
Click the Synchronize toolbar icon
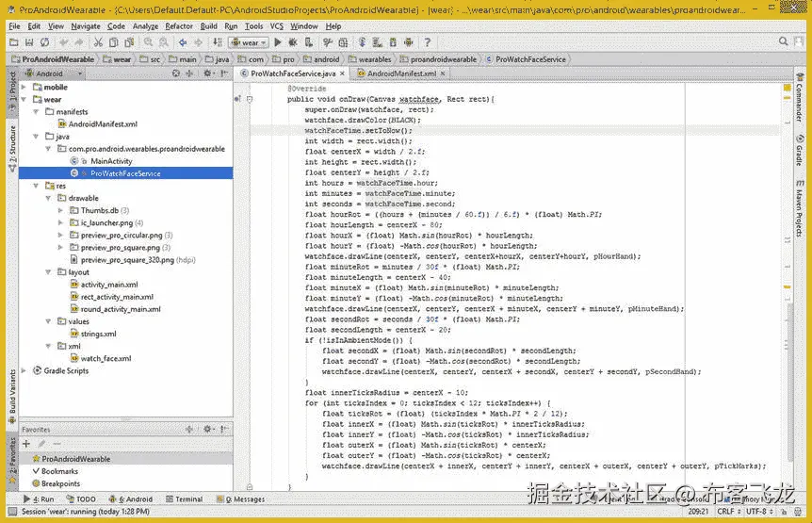[x=45, y=42]
